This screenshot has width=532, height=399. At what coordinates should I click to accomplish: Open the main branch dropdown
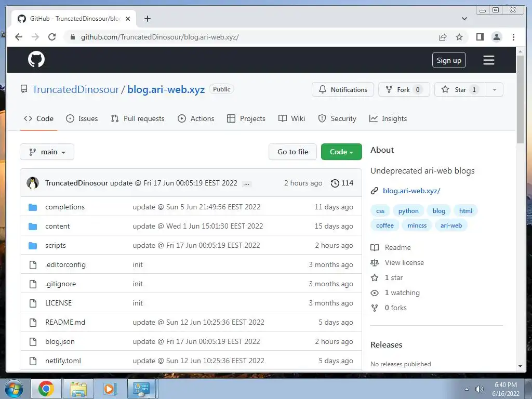point(47,152)
